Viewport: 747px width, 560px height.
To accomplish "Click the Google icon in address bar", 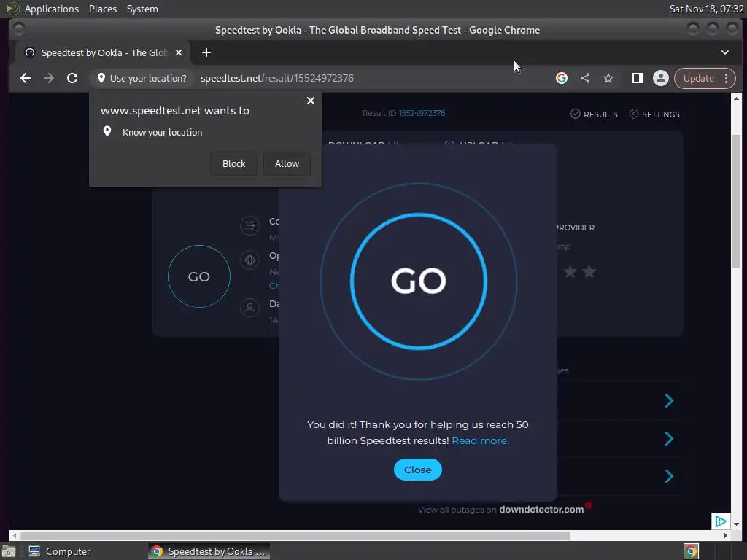I will pyautogui.click(x=562, y=78).
